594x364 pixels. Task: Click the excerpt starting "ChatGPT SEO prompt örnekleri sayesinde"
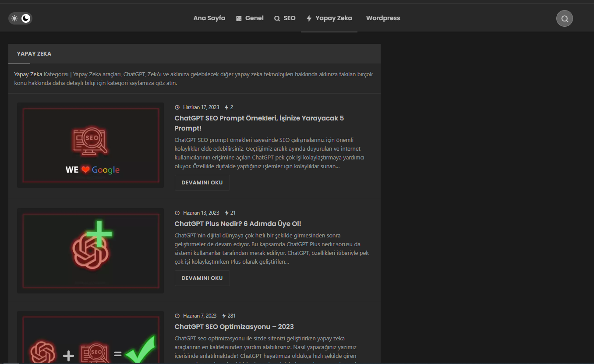[x=269, y=153]
